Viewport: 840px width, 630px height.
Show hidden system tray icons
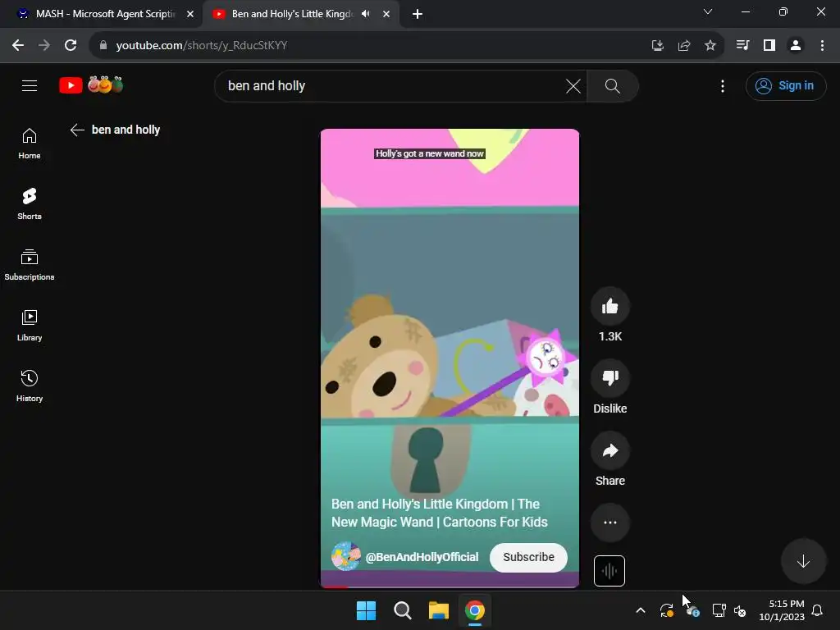(641, 610)
